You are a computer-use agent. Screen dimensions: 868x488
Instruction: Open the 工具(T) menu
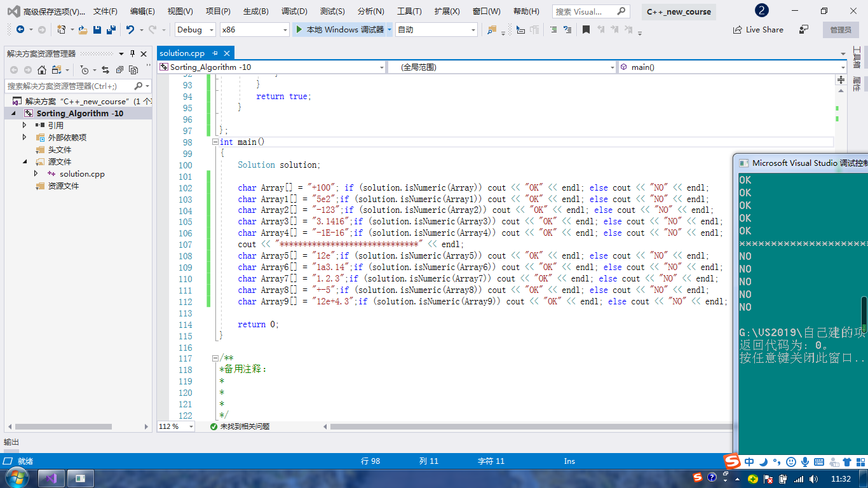pyautogui.click(x=409, y=11)
